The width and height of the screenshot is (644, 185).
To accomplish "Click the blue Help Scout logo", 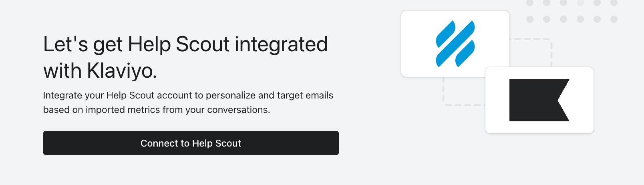I will [455, 44].
